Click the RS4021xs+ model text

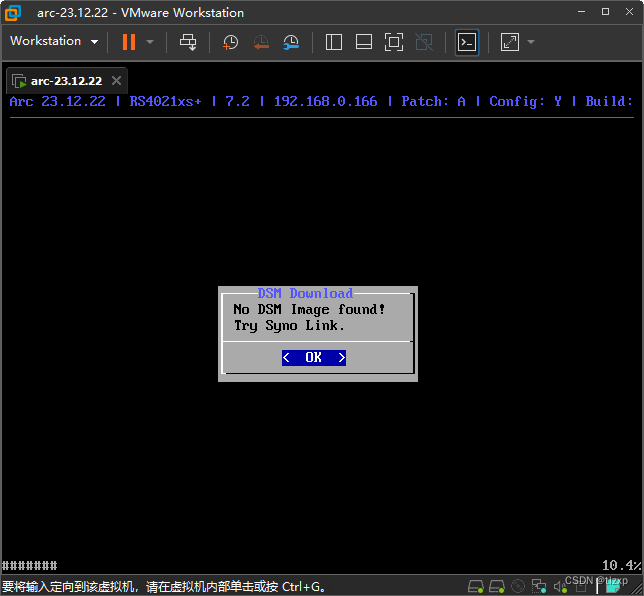166,101
